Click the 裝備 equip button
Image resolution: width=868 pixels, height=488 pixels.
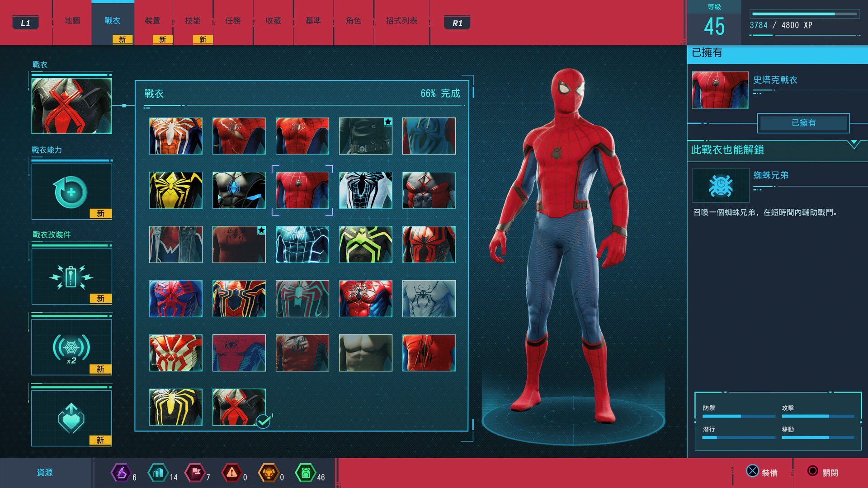tap(762, 472)
